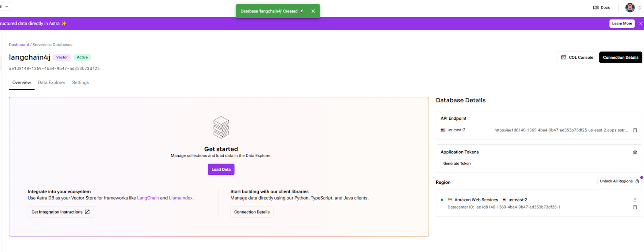Close the purple Astra banner

[x=640, y=23]
